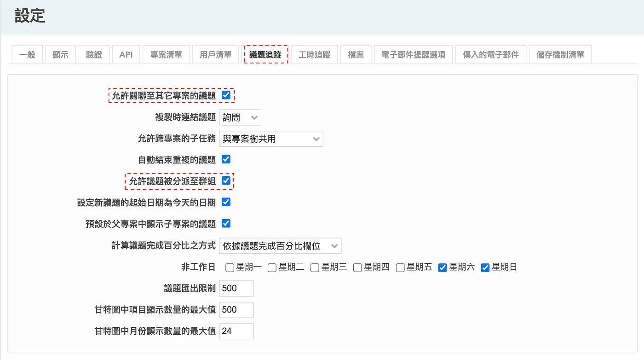Toggle 允許關聯至其它專案的議題 checkbox

226,95
